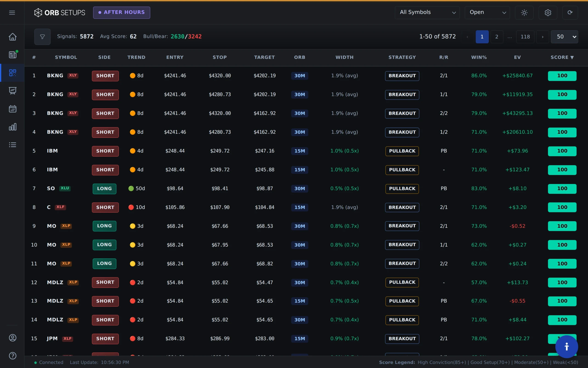This screenshot has height=368, width=588.
Task: Click BREAKOUT badge in row 8 C
Action: [402, 207]
